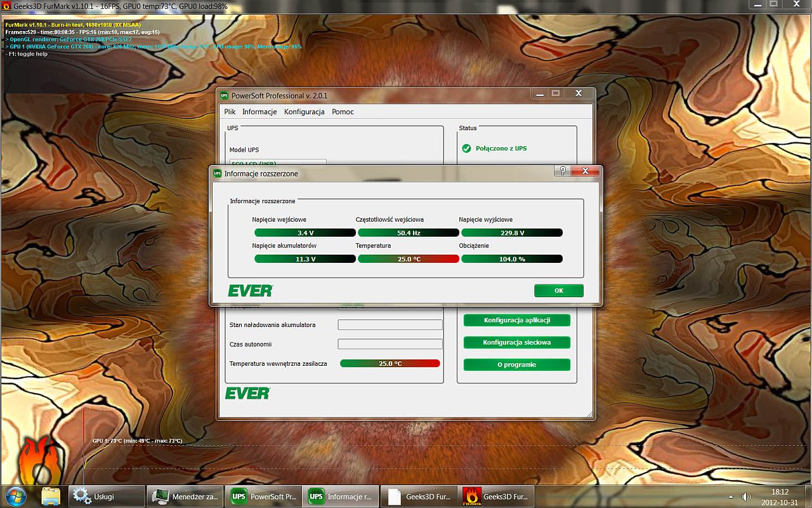Click the Częstotliwość wejściowa 50.4 Hz bar

tap(409, 233)
